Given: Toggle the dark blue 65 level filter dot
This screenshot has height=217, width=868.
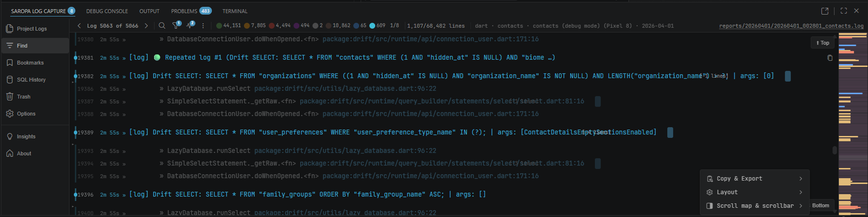Looking at the screenshot, I should click(356, 26).
